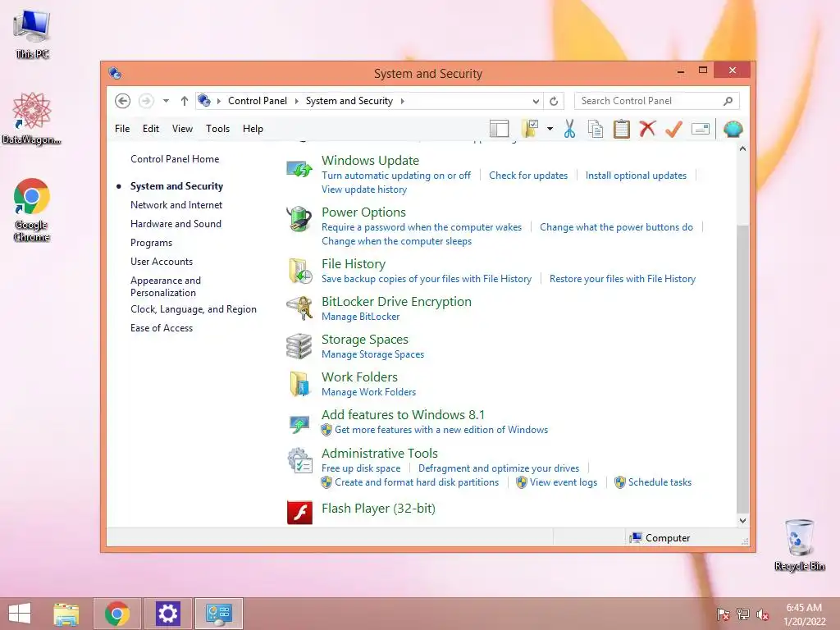Open Windows Update icon
This screenshot has width=840, height=630.
(x=299, y=169)
